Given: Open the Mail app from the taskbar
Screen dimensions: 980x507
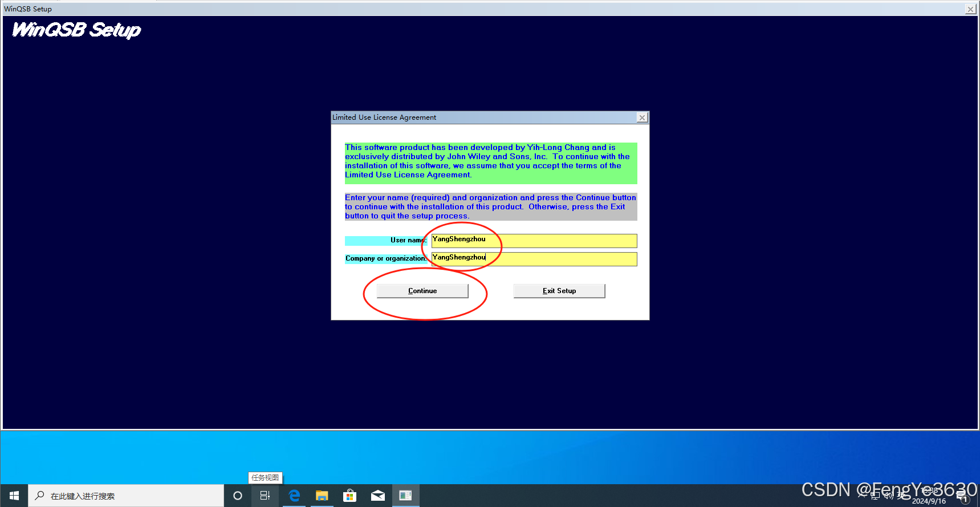Looking at the screenshot, I should (378, 496).
